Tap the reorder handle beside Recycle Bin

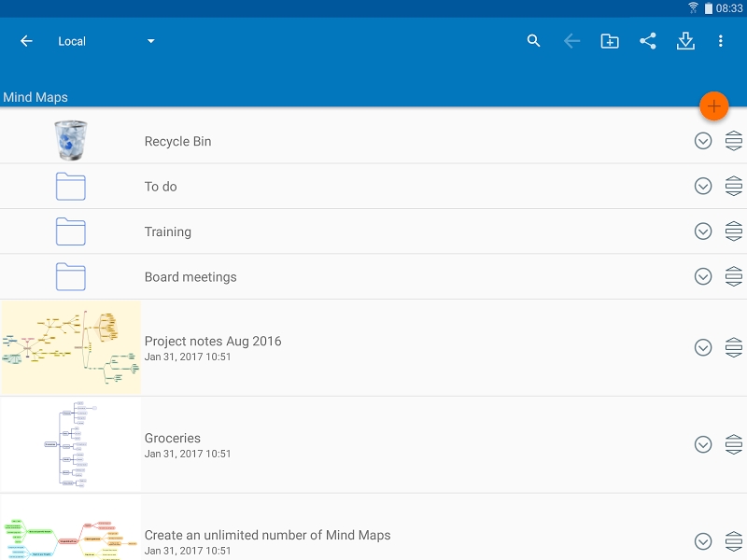click(733, 141)
